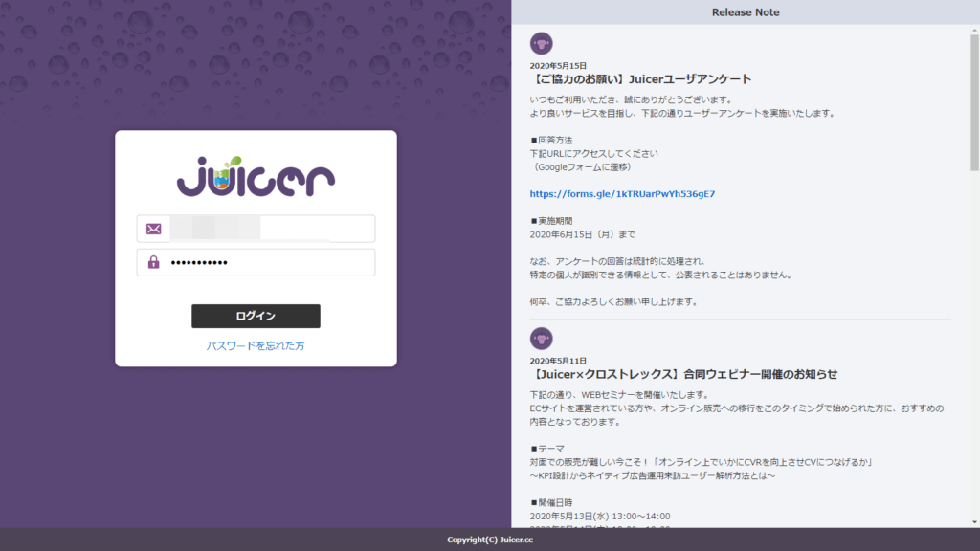Focus the password input field

[x=256, y=262]
